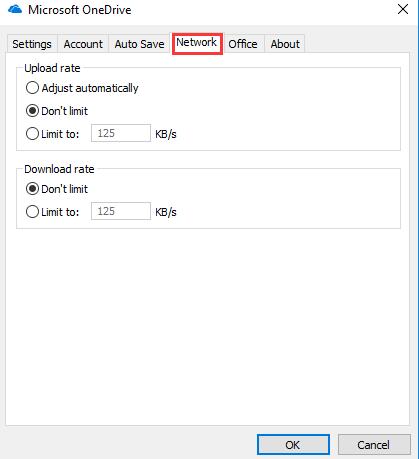The width and height of the screenshot is (419, 459).
Task: Enable Limit to option for download rate
Action: pos(52,212)
